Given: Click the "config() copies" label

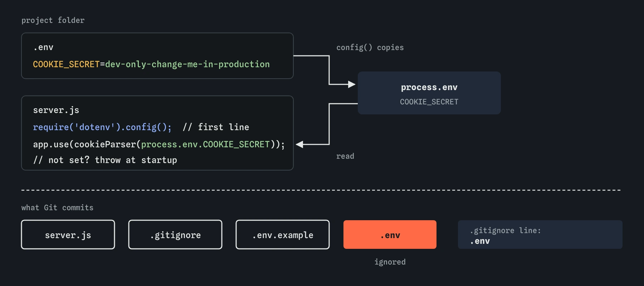Looking at the screenshot, I should [x=370, y=48].
